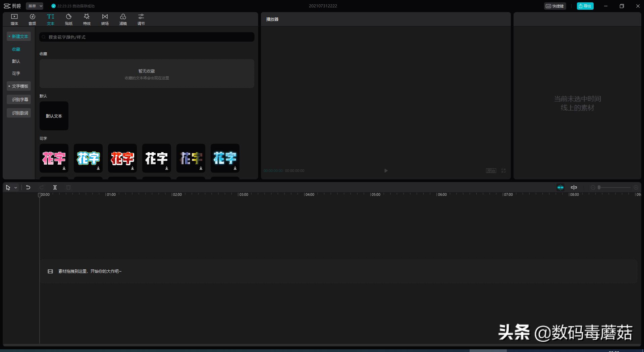The image size is (644, 352).
Task: Click the project title 202107312222
Action: click(323, 6)
